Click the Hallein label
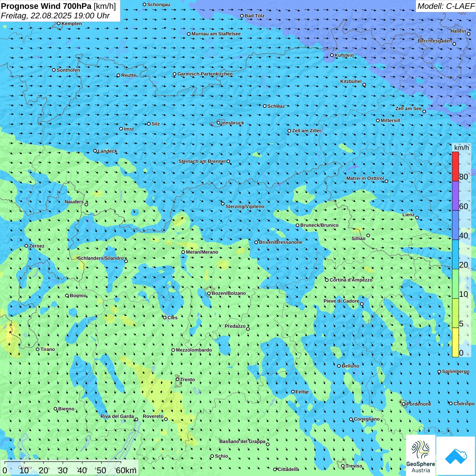The image size is (476, 476). [458, 31]
